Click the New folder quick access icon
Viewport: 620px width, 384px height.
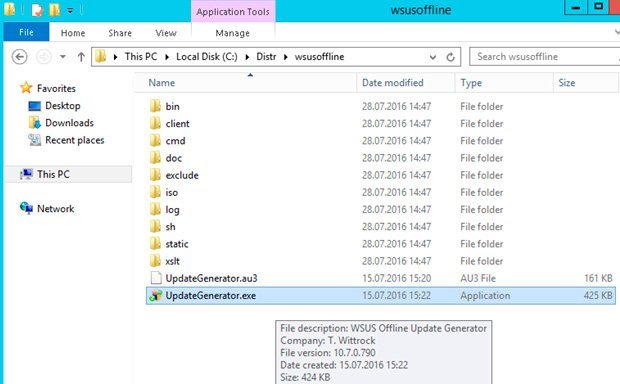(55, 10)
